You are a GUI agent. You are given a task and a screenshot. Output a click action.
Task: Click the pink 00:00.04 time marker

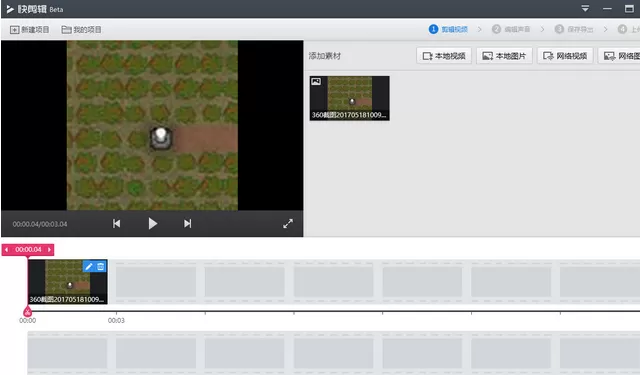click(x=28, y=250)
